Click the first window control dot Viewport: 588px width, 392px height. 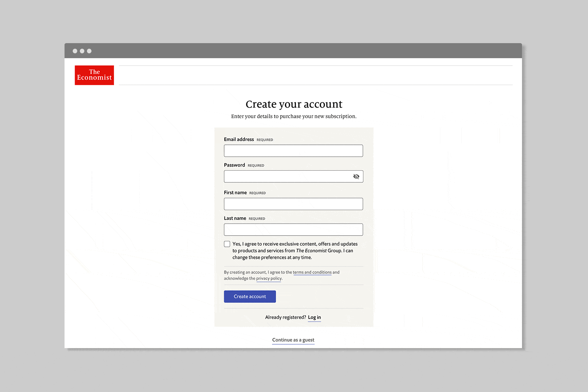pyautogui.click(x=75, y=51)
